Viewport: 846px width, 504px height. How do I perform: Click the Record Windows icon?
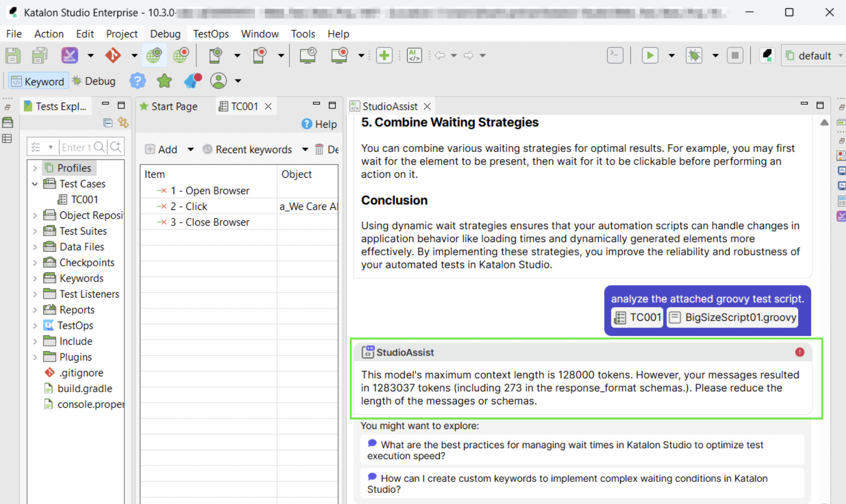(339, 55)
